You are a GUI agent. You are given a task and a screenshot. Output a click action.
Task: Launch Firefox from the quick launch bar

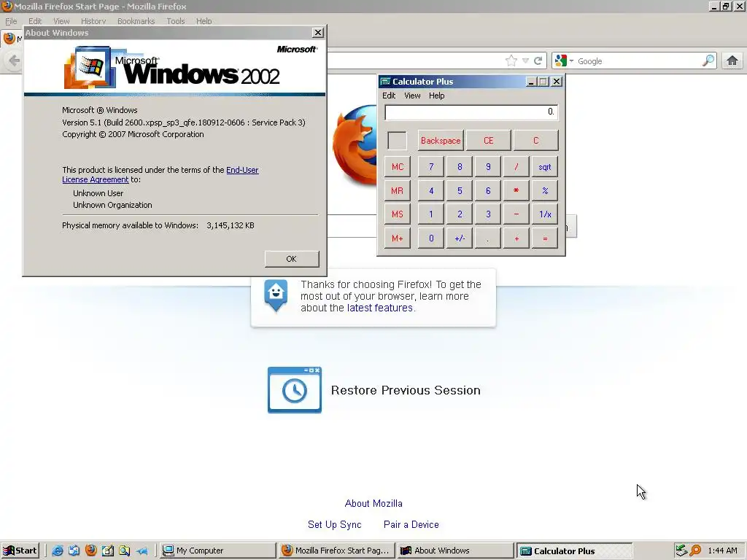(x=90, y=551)
